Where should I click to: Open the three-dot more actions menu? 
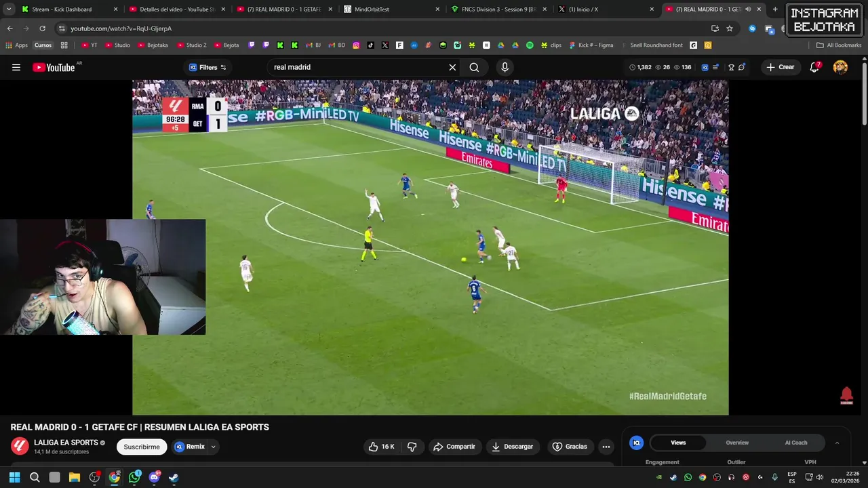click(x=606, y=447)
